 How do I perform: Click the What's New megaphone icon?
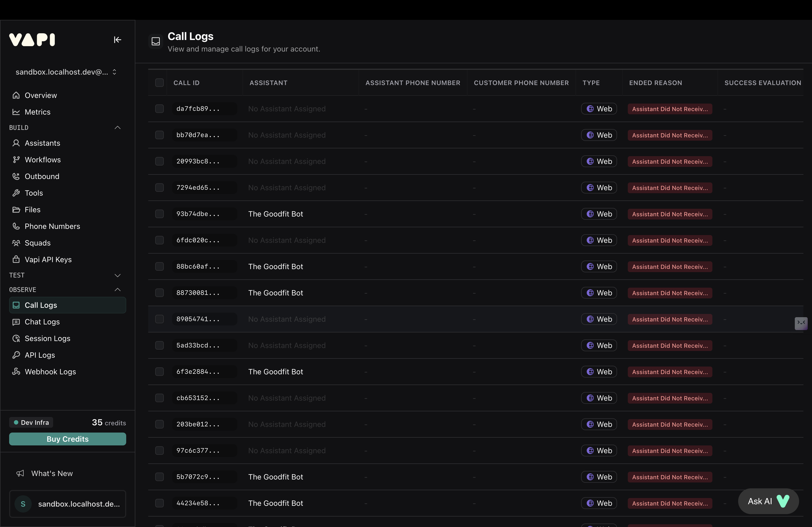click(x=20, y=473)
